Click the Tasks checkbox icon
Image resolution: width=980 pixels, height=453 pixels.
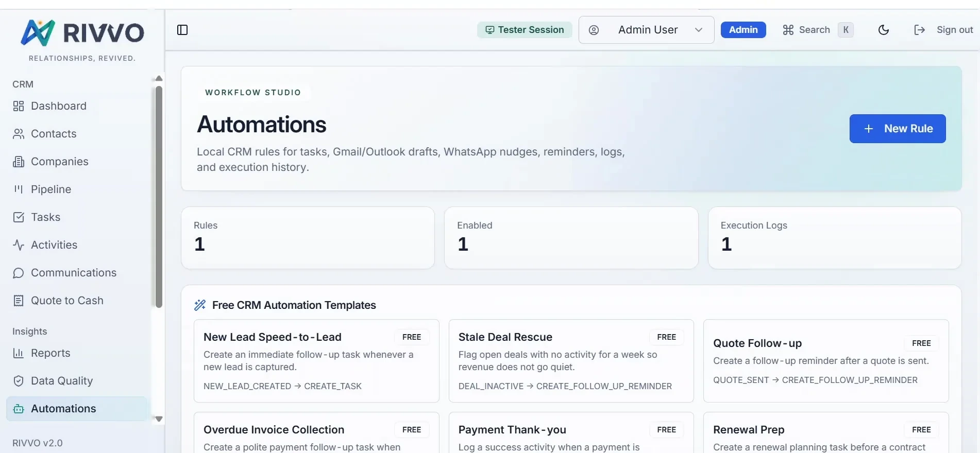19,217
